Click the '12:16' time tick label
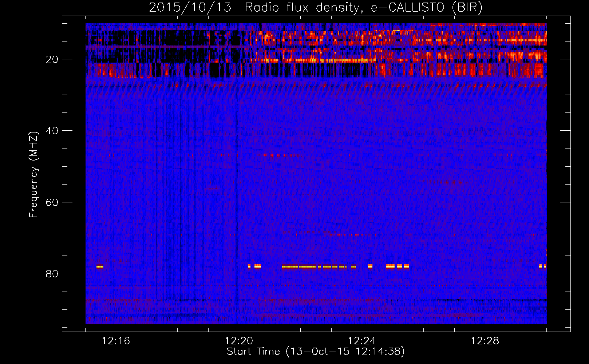This screenshot has height=364, width=589. (116, 341)
